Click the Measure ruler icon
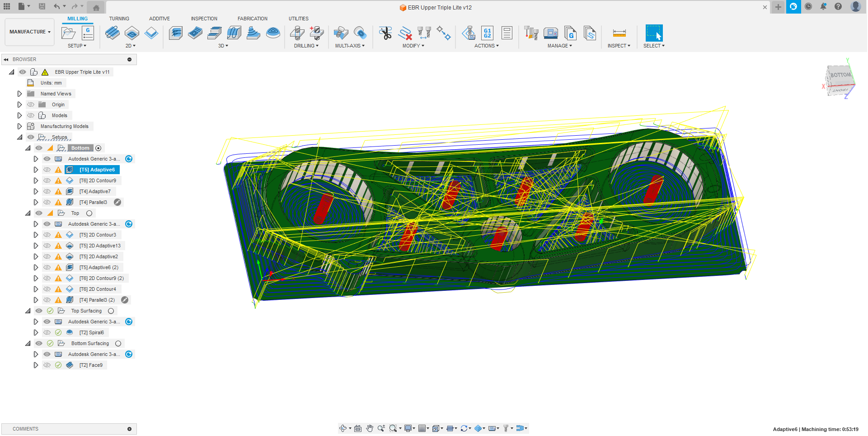Screen dimensions: 868x436 point(619,33)
